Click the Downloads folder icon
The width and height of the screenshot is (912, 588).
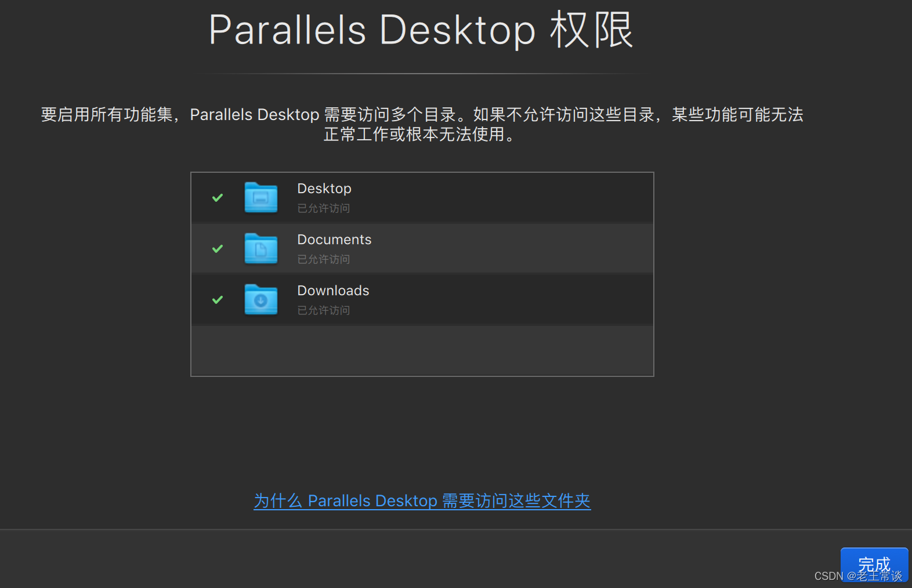(x=261, y=300)
